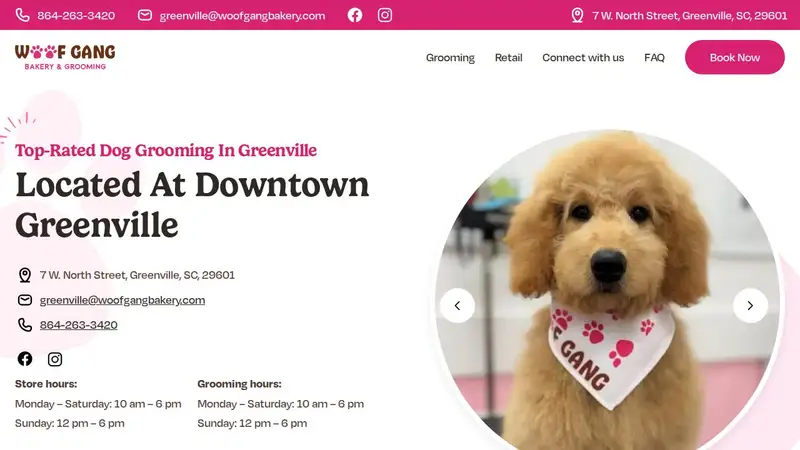Click the heading "Located At Downtown Greenville"
The width and height of the screenshot is (800, 450).
(192, 205)
